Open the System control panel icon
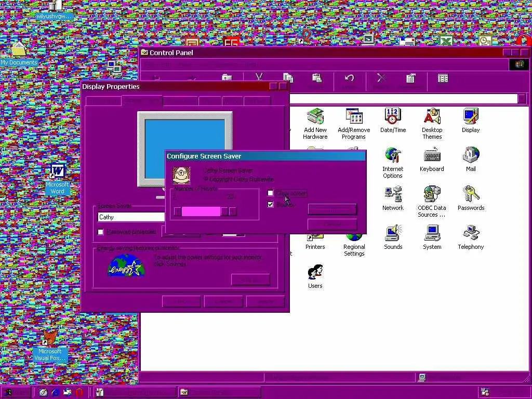Image resolution: width=532 pixels, height=399 pixels. coord(432,237)
